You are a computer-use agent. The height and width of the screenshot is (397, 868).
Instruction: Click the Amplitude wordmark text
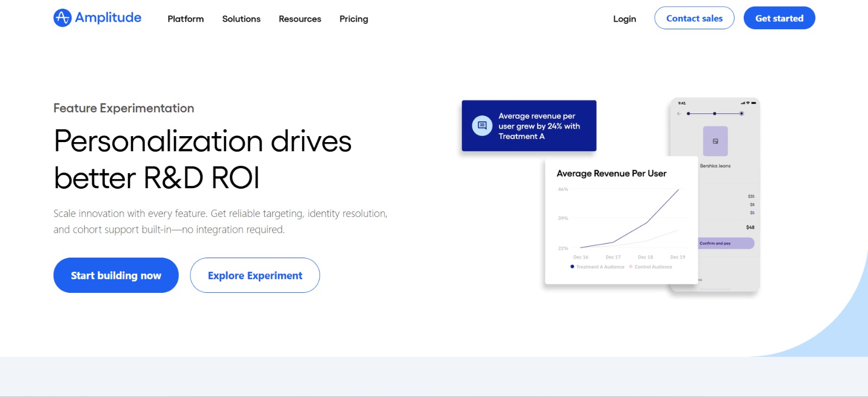pyautogui.click(x=108, y=18)
